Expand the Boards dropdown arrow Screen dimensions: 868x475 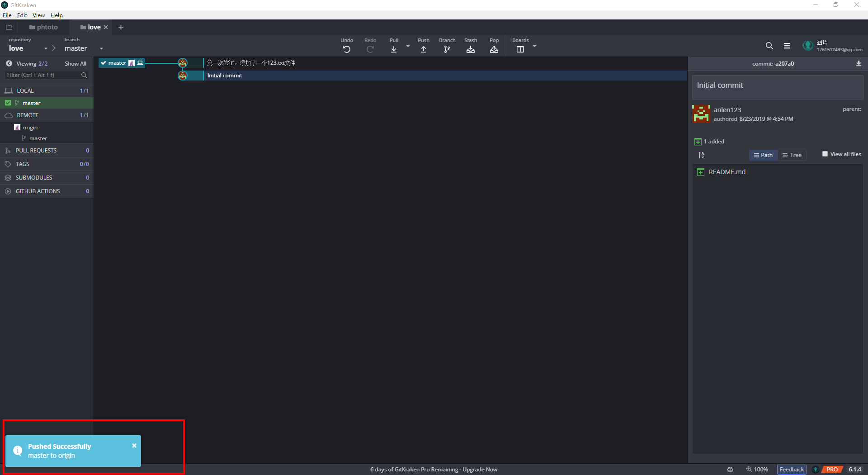(534, 46)
